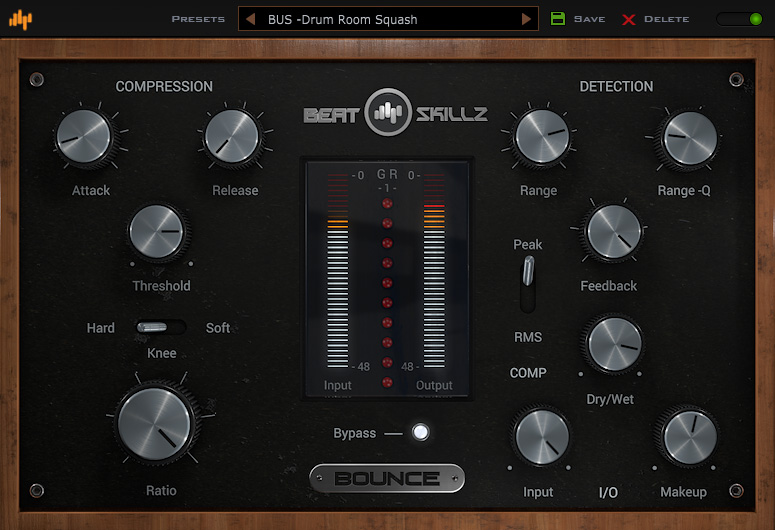Click the Release knob
This screenshot has height=530, width=775.
coord(233,138)
